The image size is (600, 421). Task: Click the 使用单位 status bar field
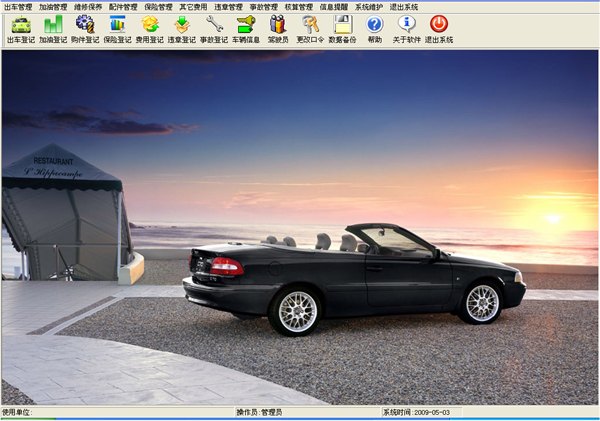118,412
